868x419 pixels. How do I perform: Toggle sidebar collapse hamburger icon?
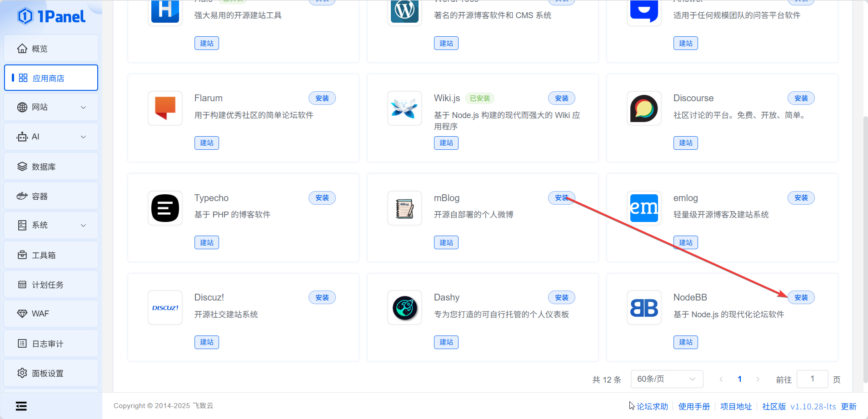click(x=21, y=406)
